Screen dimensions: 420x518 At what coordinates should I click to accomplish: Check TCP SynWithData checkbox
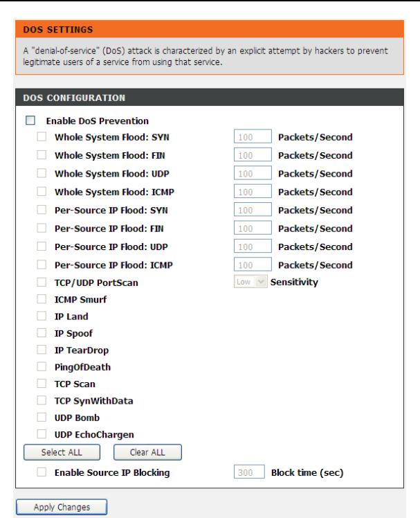click(x=42, y=400)
